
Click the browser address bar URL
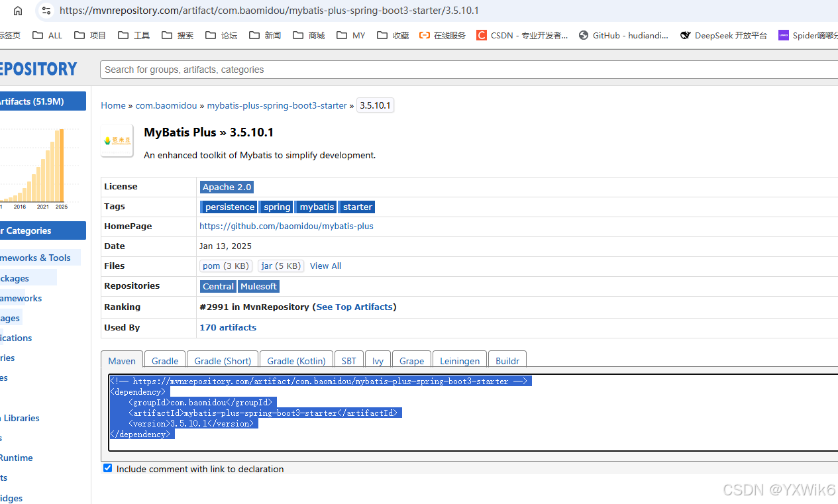point(269,11)
